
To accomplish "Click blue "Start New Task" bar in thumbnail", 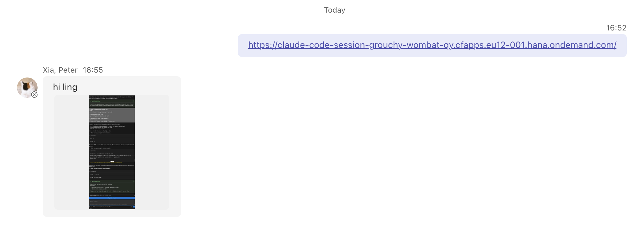I will (111, 198).
